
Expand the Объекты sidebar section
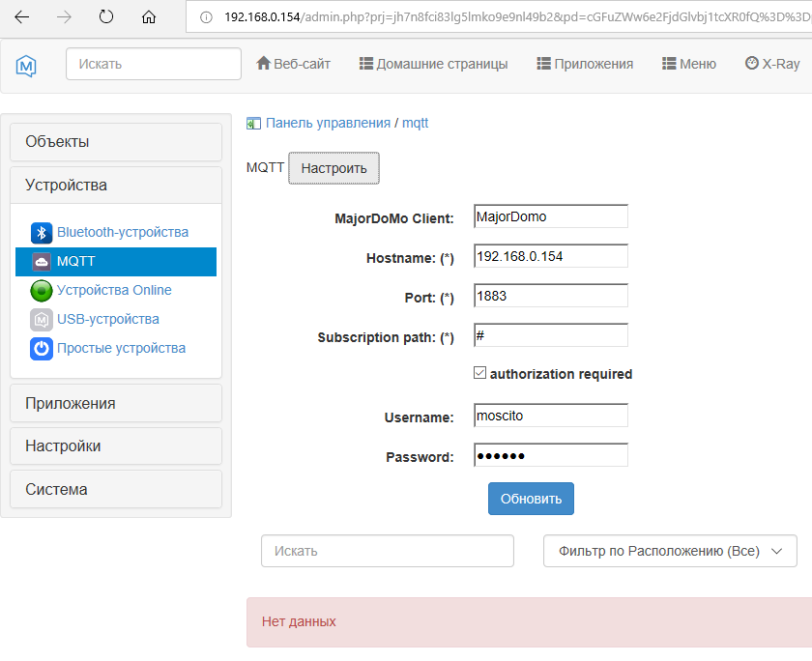tap(116, 142)
